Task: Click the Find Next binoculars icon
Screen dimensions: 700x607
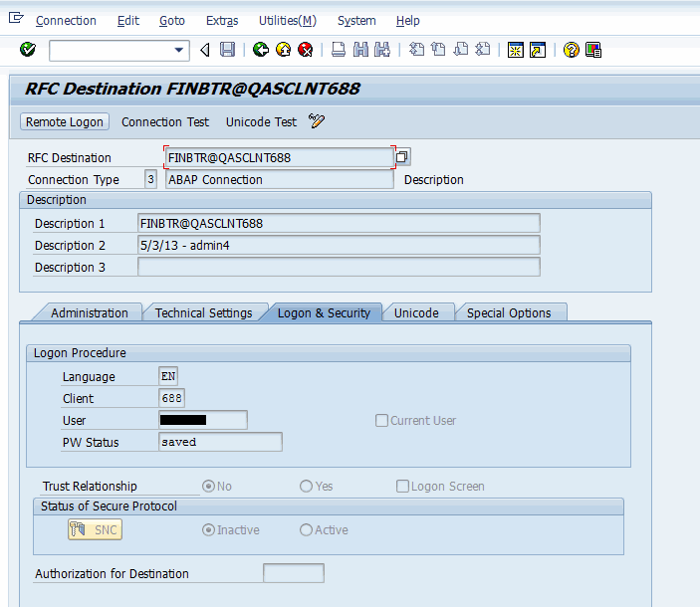Action: point(382,50)
